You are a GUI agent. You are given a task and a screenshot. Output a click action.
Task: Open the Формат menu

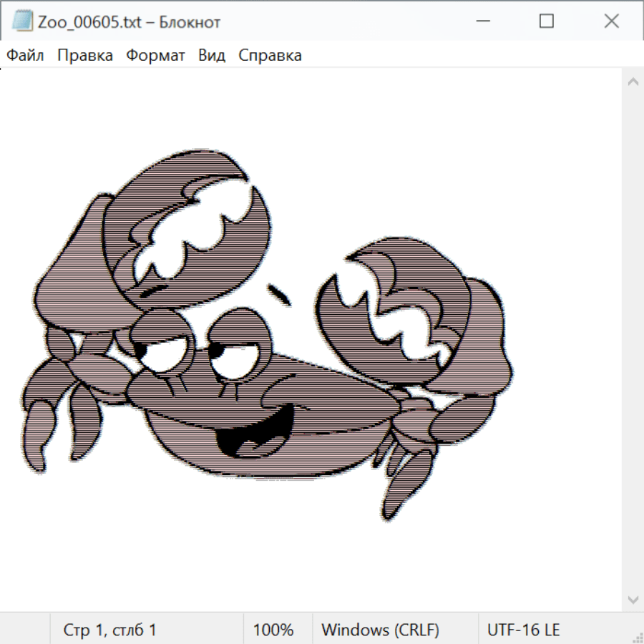[155, 56]
